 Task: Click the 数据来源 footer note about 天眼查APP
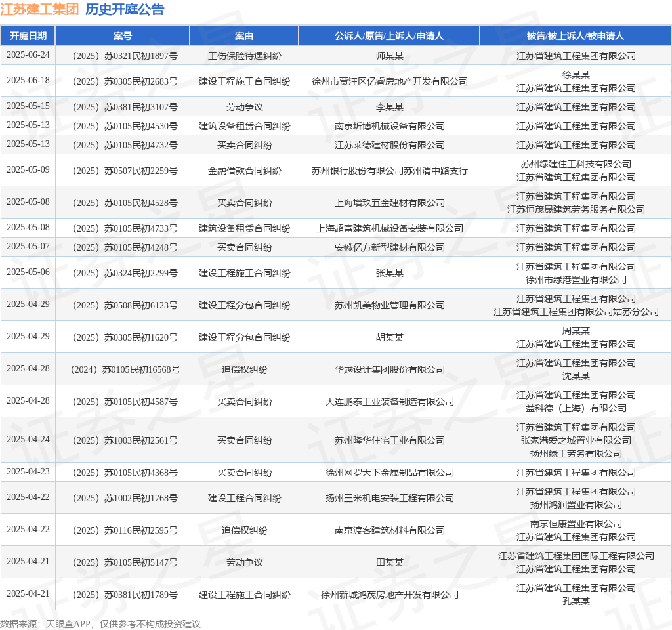[100, 624]
